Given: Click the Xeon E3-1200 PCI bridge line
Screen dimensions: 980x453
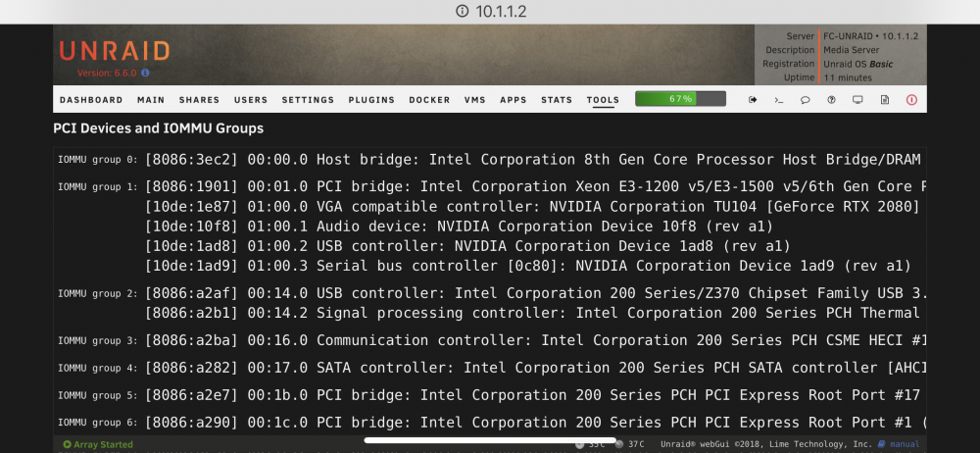Looking at the screenshot, I should (x=536, y=186).
